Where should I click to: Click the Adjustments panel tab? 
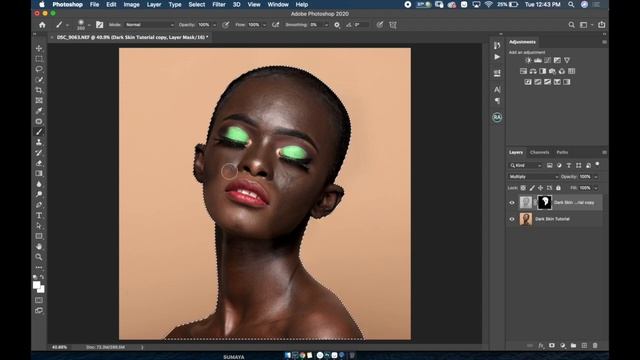coord(522,42)
